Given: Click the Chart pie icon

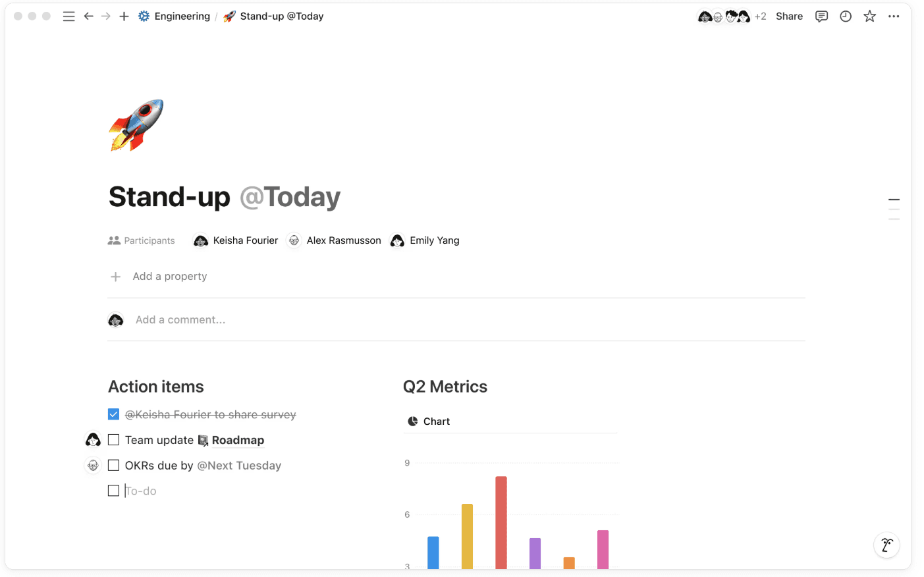Looking at the screenshot, I should point(413,422).
